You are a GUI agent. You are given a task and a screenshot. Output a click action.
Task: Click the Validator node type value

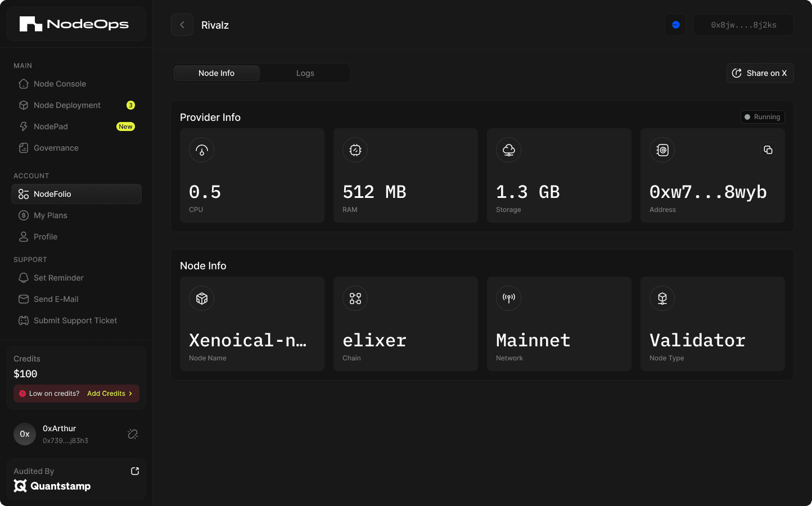pyautogui.click(x=697, y=340)
